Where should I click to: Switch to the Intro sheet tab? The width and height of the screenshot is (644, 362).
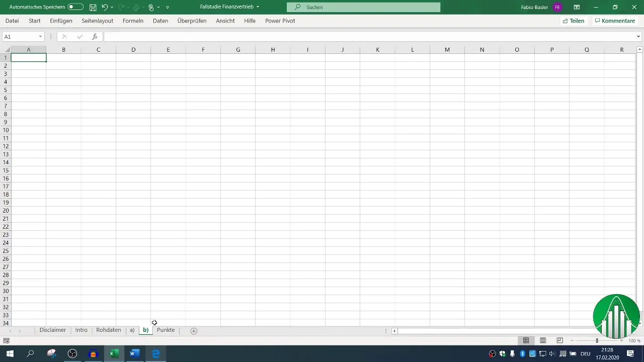coord(82,330)
